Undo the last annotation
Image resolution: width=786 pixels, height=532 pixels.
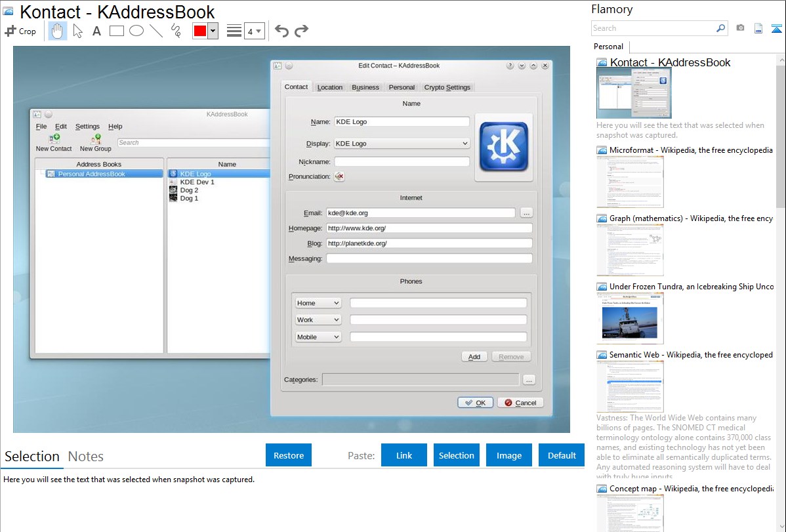click(x=281, y=31)
